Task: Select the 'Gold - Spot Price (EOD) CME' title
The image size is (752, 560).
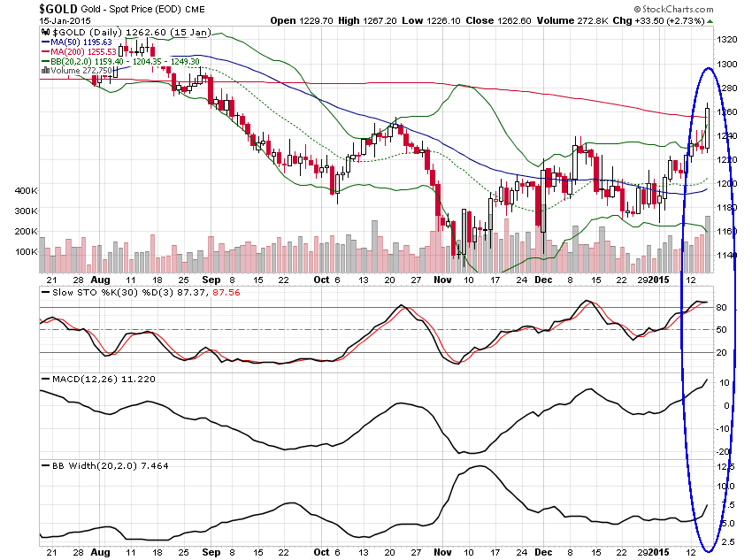Action: pos(142,9)
